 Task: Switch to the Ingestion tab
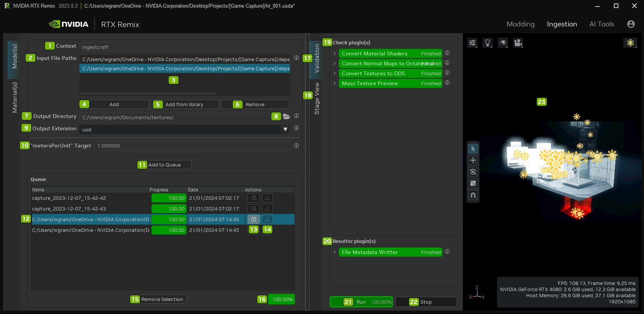pyautogui.click(x=562, y=24)
